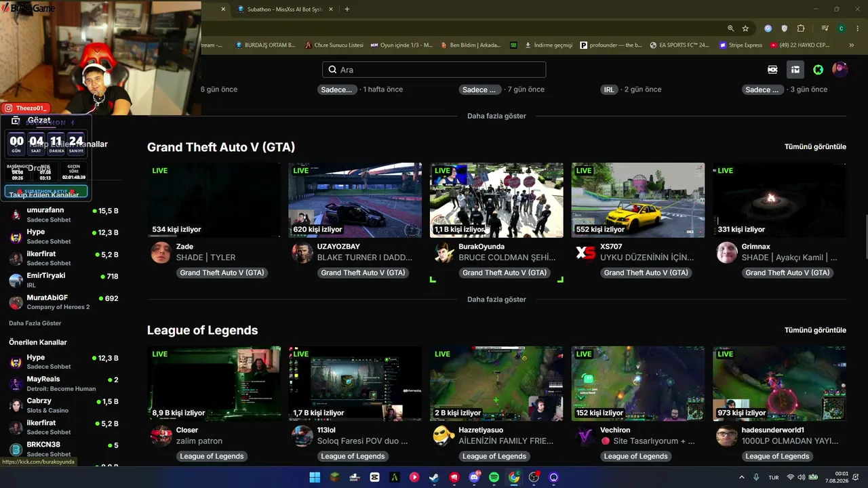
Task: Open Hazretiyasuo's emoji avatar
Action: click(x=443, y=436)
